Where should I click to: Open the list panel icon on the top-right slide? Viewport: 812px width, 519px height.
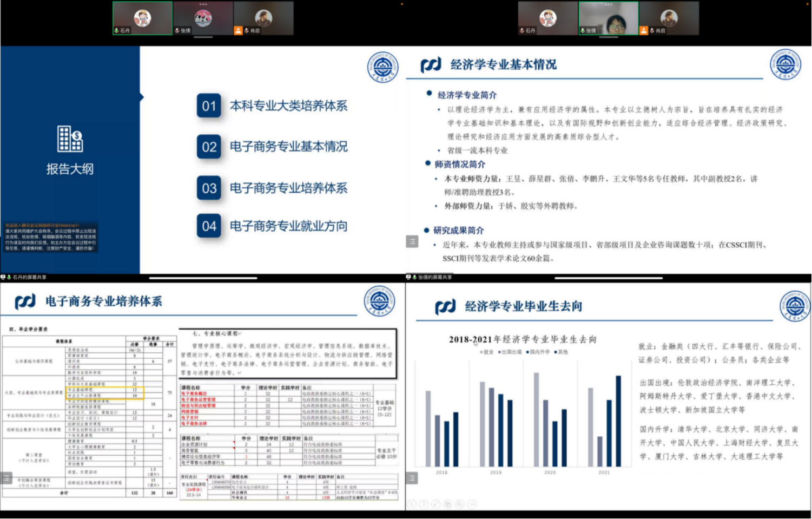[412, 241]
